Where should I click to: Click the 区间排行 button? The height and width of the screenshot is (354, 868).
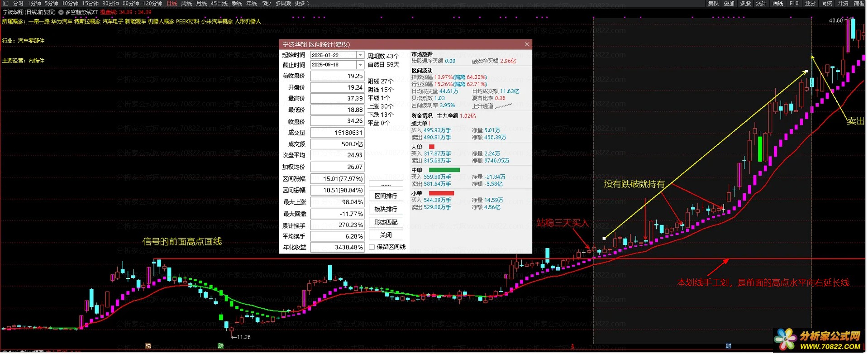click(x=386, y=196)
